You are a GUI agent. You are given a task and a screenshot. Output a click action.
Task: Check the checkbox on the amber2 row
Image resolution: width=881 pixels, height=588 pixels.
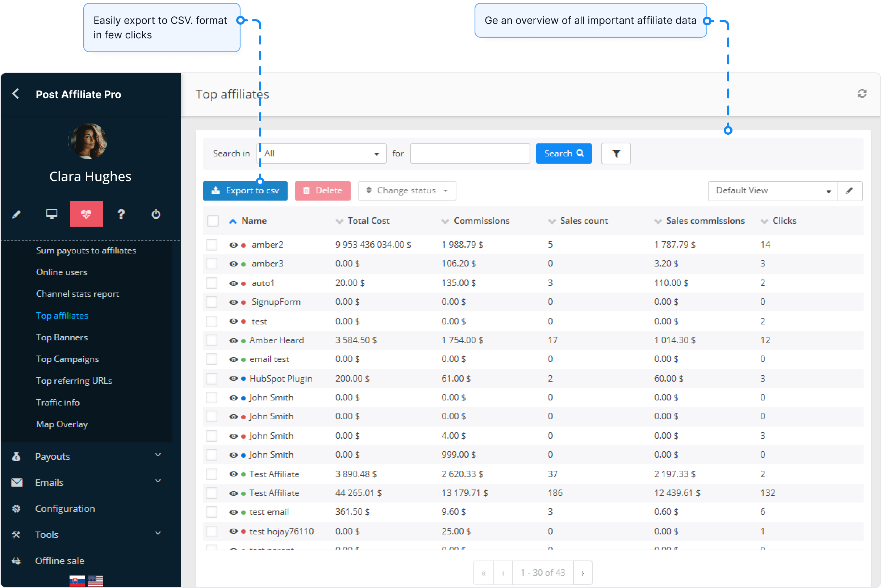tap(212, 244)
